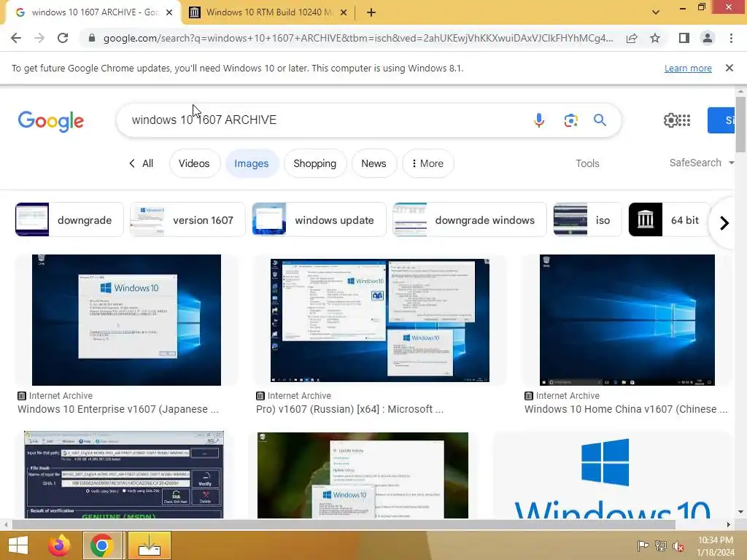Open Windows 10 Home China v1607 thumbnail
747x560 pixels.
627,320
